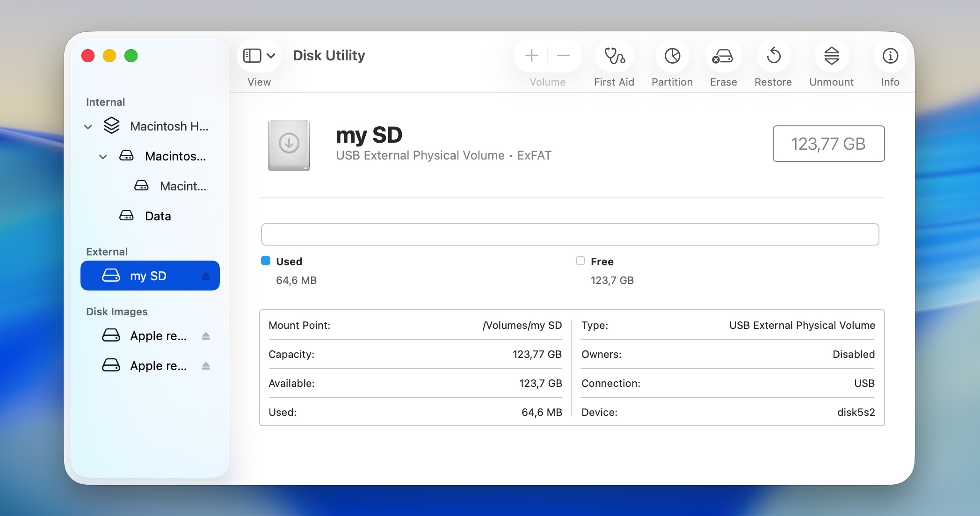
Task: Remove a volume with the minus button
Action: tap(563, 56)
